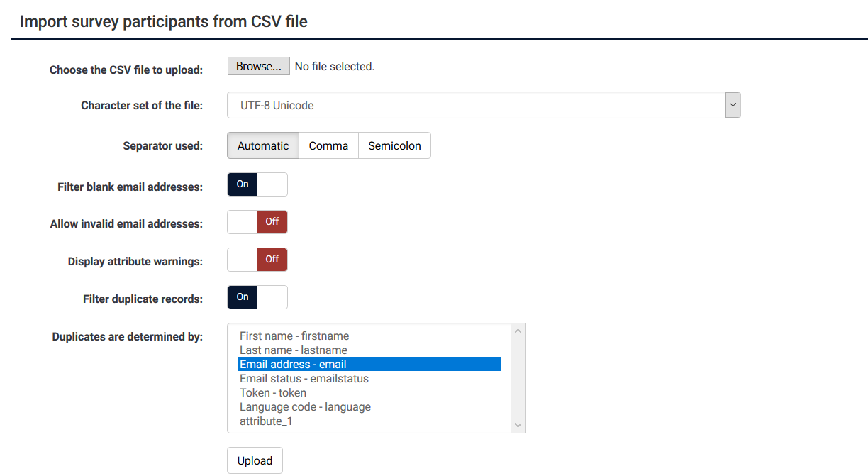Click the No file selected text
868x476 pixels.
(335, 66)
